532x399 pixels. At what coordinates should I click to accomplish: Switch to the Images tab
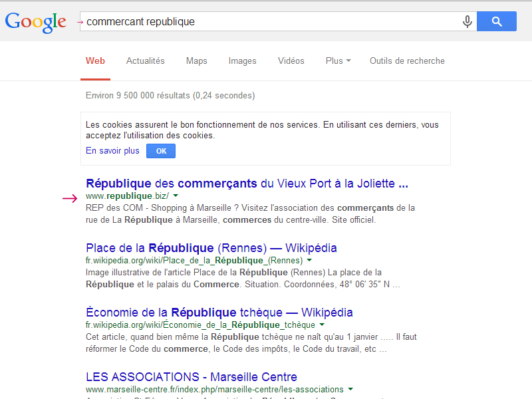click(x=242, y=61)
